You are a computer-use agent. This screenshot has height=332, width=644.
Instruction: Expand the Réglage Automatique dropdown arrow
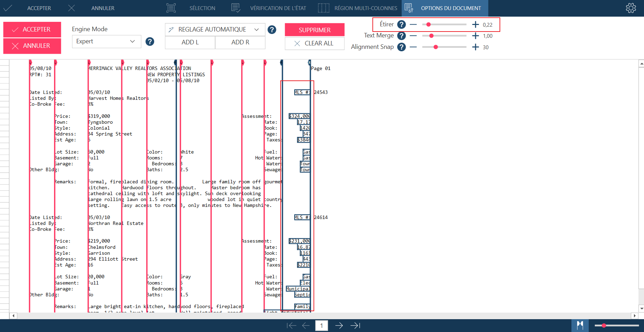[x=257, y=30]
